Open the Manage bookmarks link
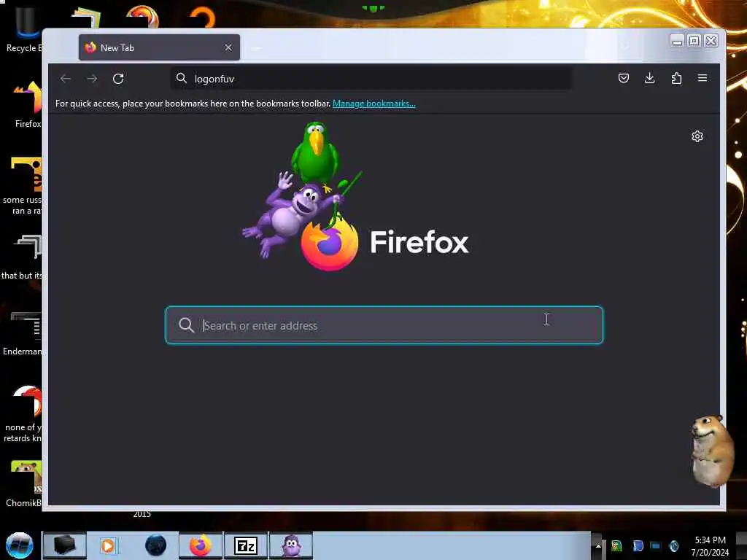The height and width of the screenshot is (560, 747). [374, 104]
